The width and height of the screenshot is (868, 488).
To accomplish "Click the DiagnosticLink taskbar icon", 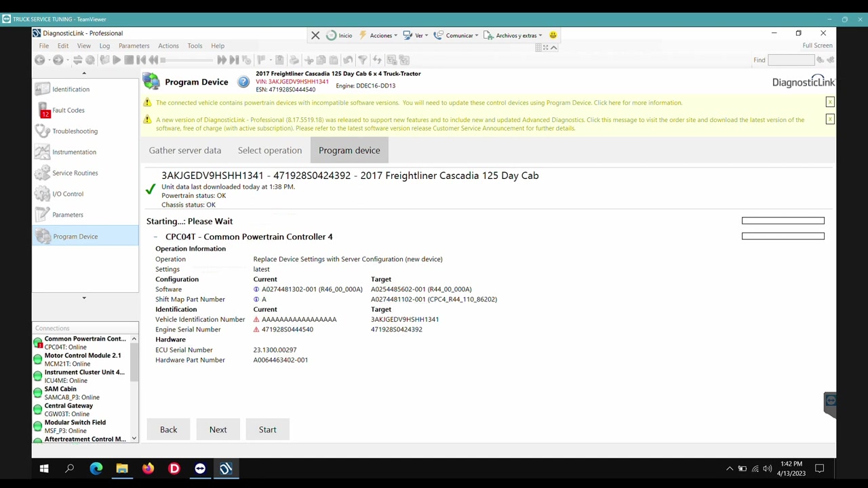I will pyautogui.click(x=226, y=468).
